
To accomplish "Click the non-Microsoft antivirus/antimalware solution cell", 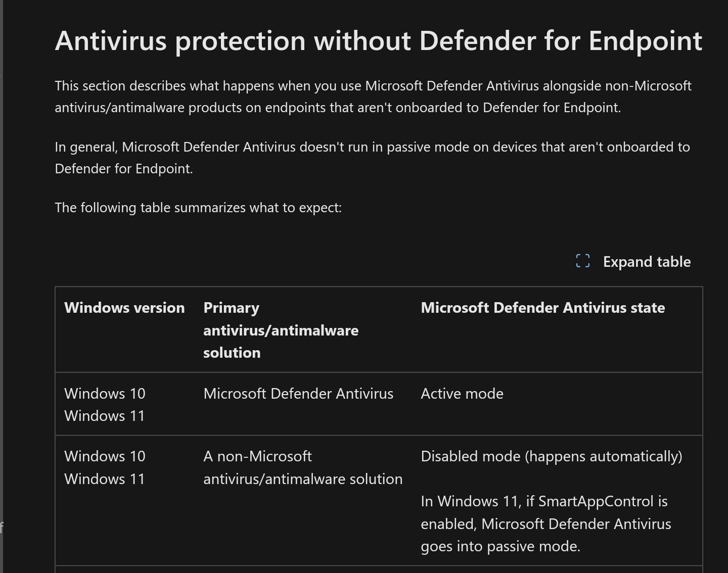I will coord(302,467).
